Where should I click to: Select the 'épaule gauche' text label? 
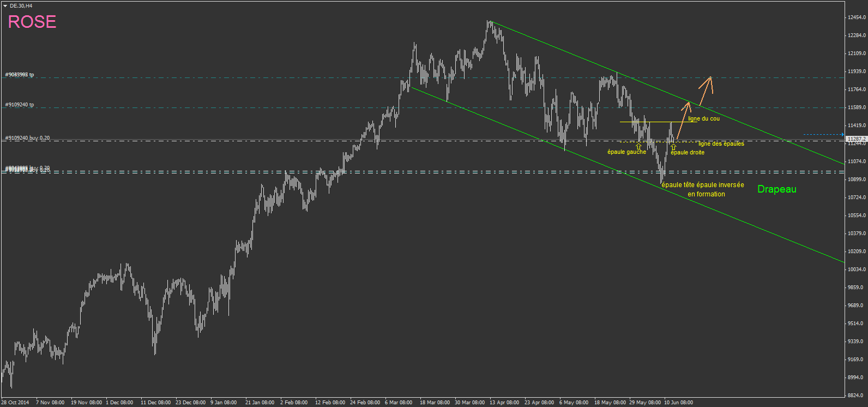(626, 152)
